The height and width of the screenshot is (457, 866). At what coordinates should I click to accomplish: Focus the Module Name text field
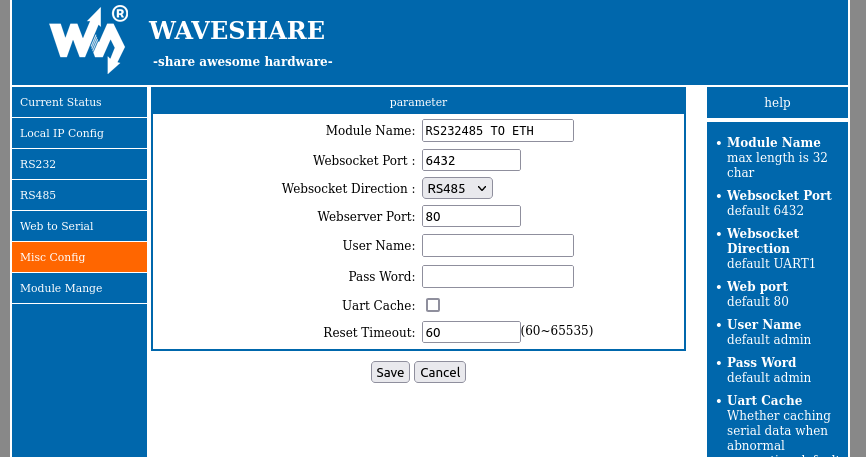497,131
